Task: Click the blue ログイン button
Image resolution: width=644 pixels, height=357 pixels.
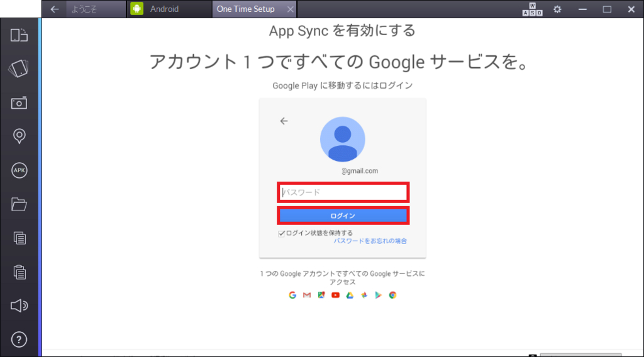Action: point(343,216)
